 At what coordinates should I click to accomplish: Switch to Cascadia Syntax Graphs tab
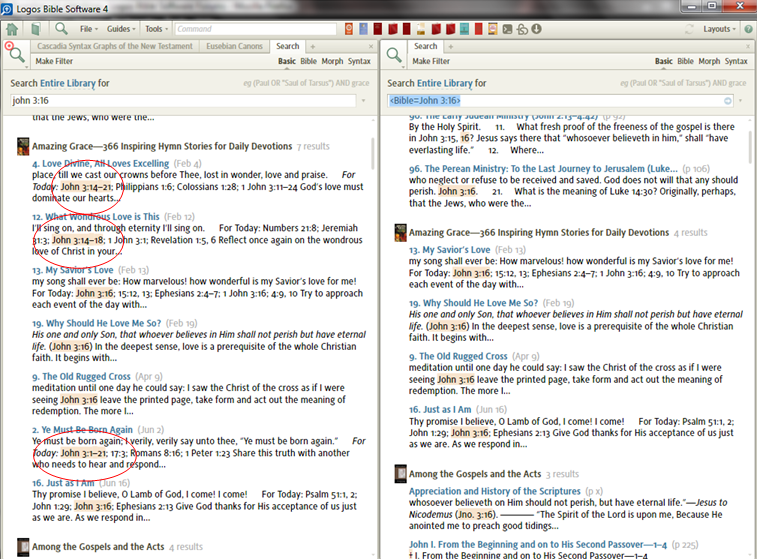pyautogui.click(x=115, y=46)
